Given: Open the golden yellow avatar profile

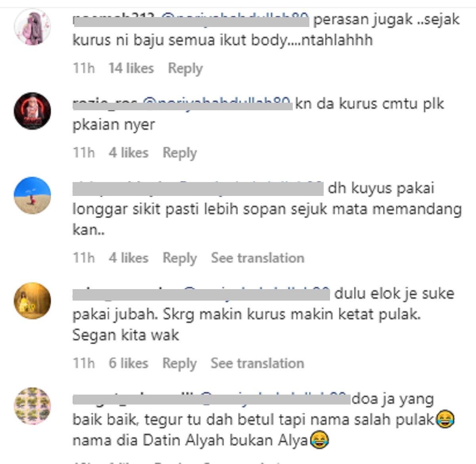Looking at the screenshot, I should coord(33,301).
